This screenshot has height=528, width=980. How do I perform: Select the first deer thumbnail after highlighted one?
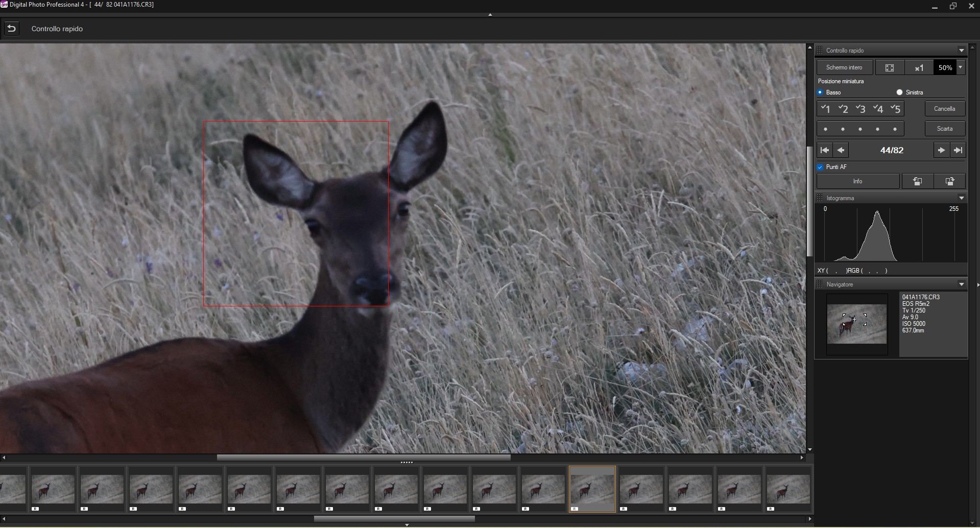point(641,489)
